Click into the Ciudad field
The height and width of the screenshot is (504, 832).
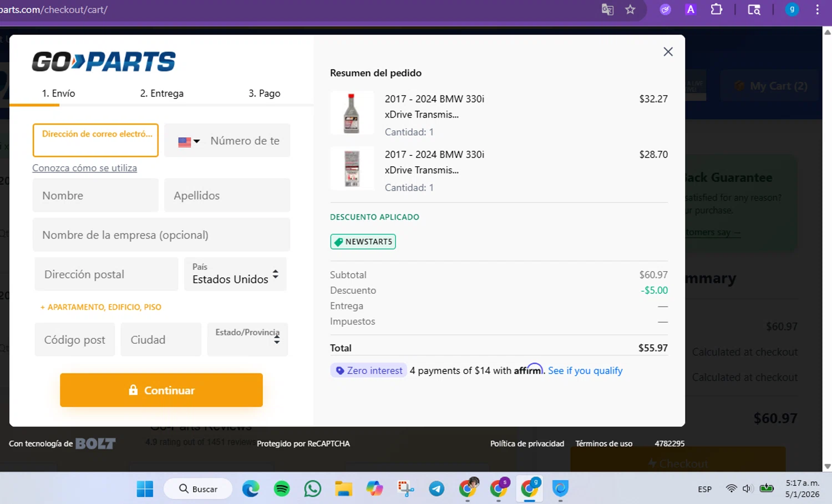161,339
